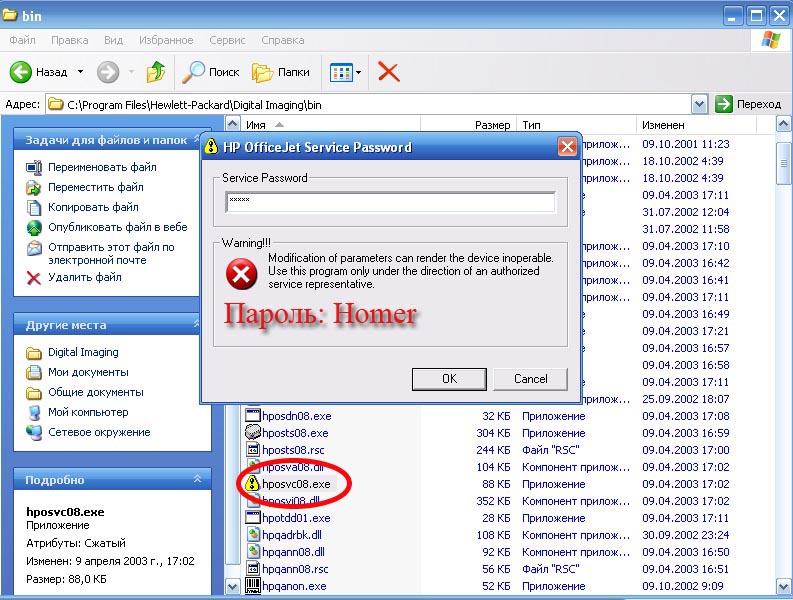Open Digital Imaging folder link
The height and width of the screenshot is (600, 793).
[x=83, y=352]
